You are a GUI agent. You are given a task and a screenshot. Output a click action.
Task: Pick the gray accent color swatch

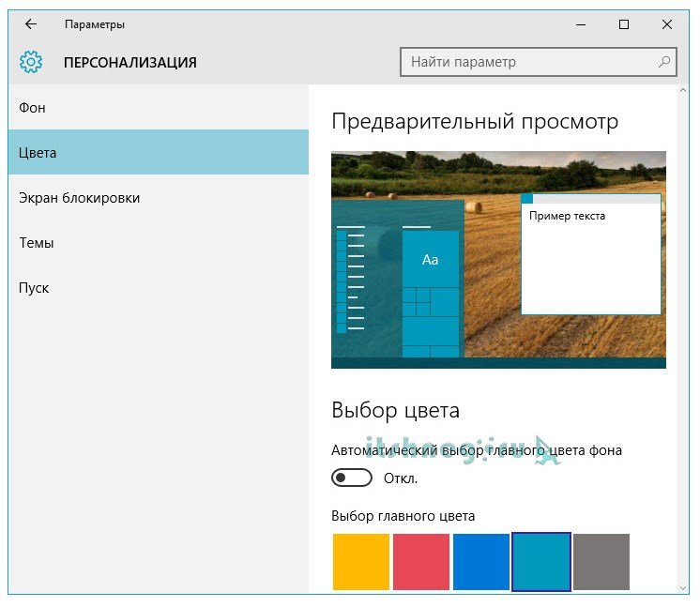coord(601,562)
